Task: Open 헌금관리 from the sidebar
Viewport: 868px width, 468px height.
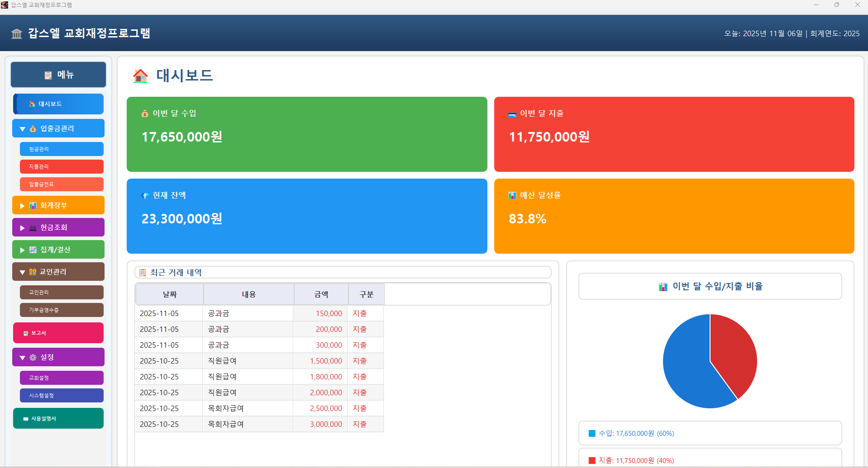Action: click(62, 149)
